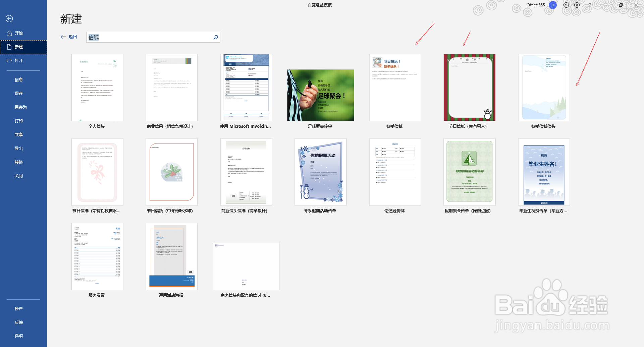
Task: Select the 通用活动海报 thumbnail
Action: tap(172, 256)
